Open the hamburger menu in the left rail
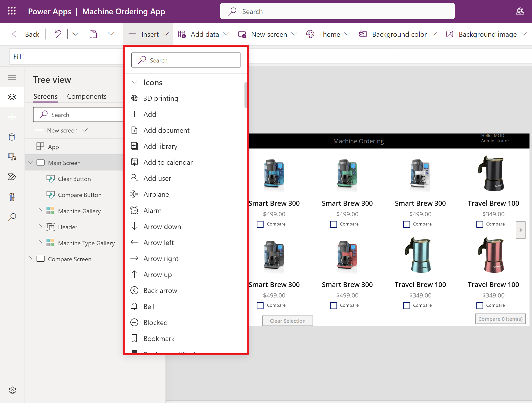This screenshot has height=403, width=532. coord(12,77)
